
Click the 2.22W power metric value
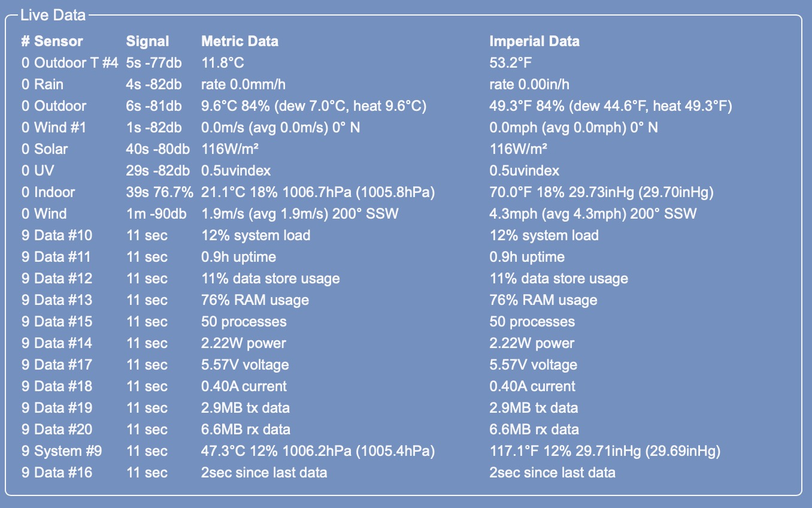(x=243, y=343)
